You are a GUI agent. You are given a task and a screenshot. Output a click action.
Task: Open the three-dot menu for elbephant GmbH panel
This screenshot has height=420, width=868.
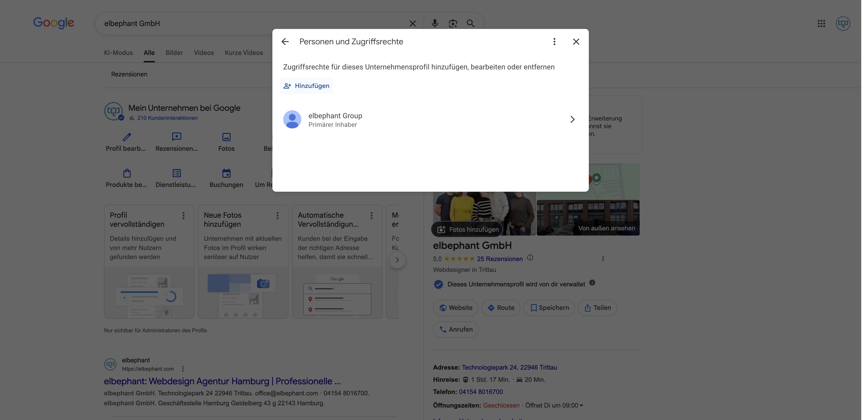603,259
